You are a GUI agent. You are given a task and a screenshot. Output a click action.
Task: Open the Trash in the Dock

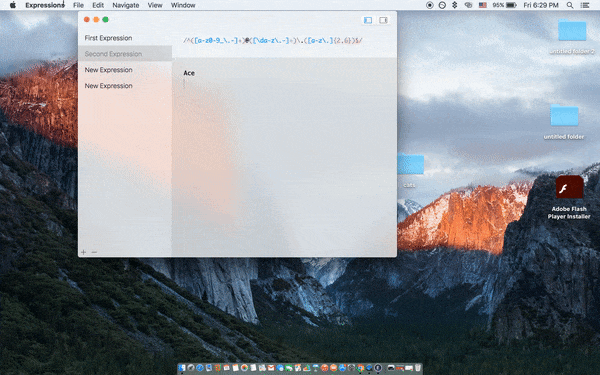(x=417, y=368)
